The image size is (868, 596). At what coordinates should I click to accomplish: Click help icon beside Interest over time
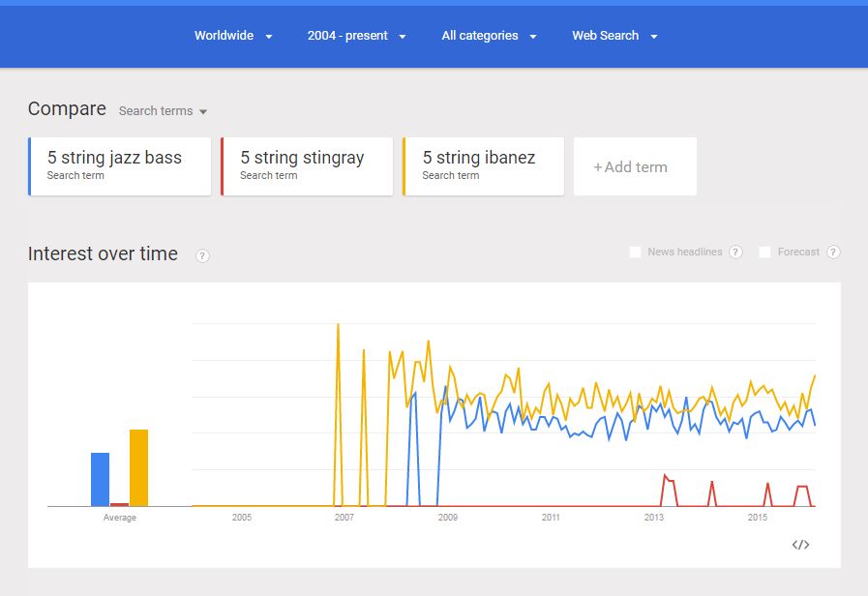coord(202,255)
